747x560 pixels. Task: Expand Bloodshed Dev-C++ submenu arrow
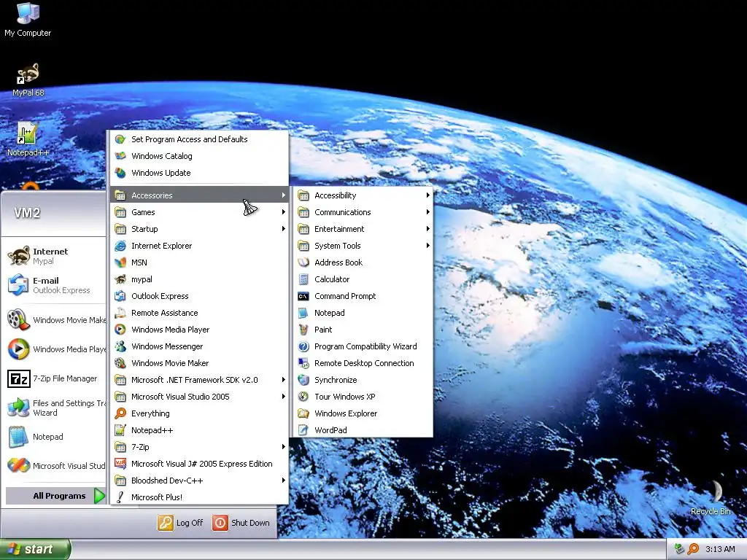click(x=284, y=481)
